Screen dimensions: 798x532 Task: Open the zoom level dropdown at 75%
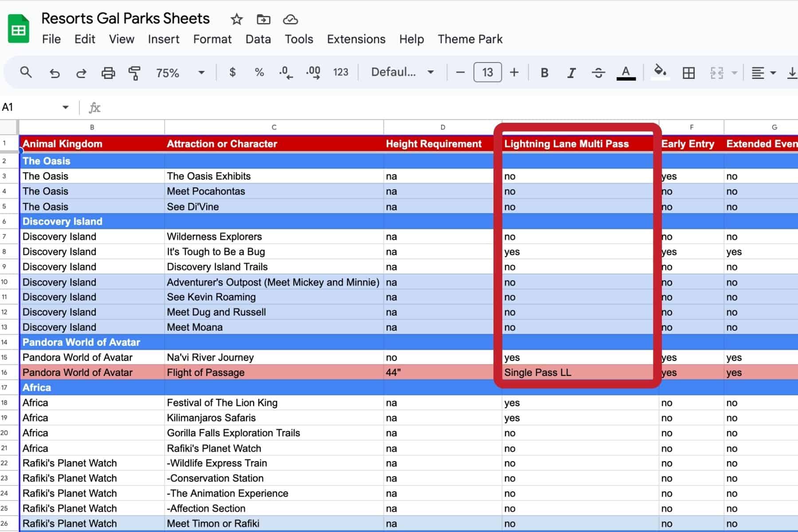click(x=180, y=72)
